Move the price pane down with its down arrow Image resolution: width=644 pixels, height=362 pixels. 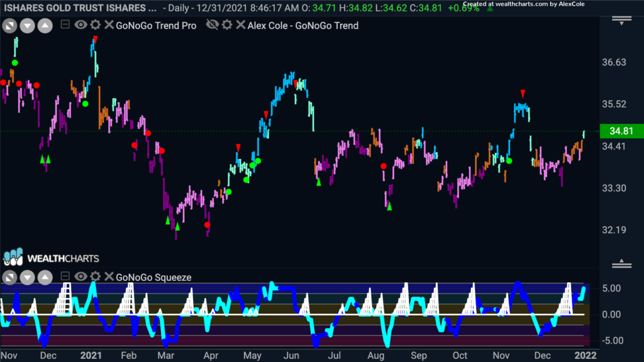[x=27, y=26]
